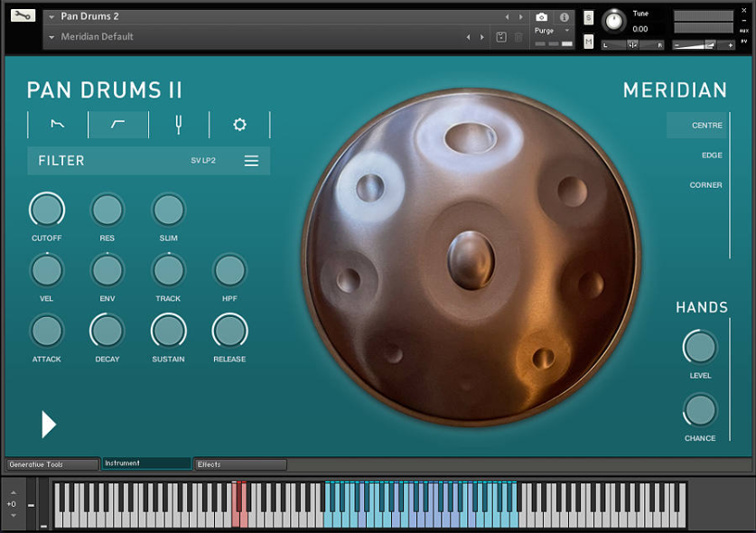Click the MERIDIAN title text
756x533 pixels.
point(675,90)
